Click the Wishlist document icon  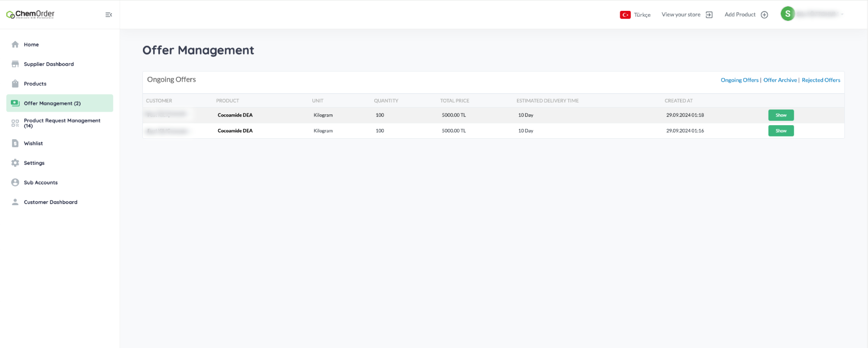click(x=15, y=143)
